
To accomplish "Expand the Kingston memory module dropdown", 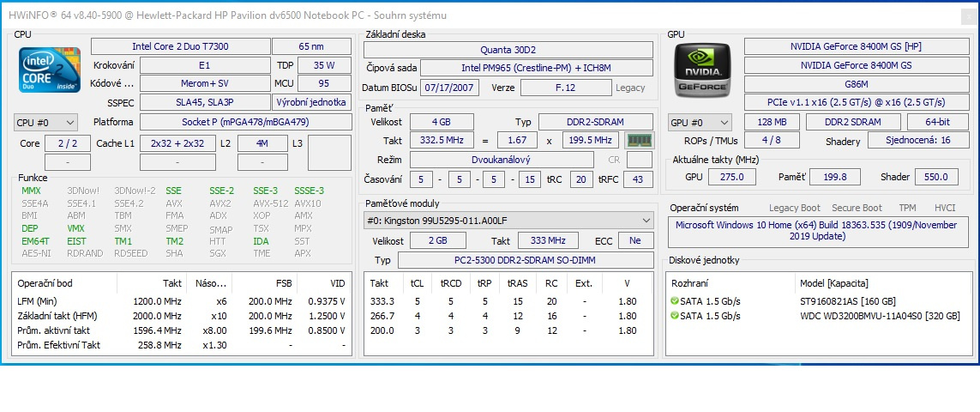I will pos(508,221).
